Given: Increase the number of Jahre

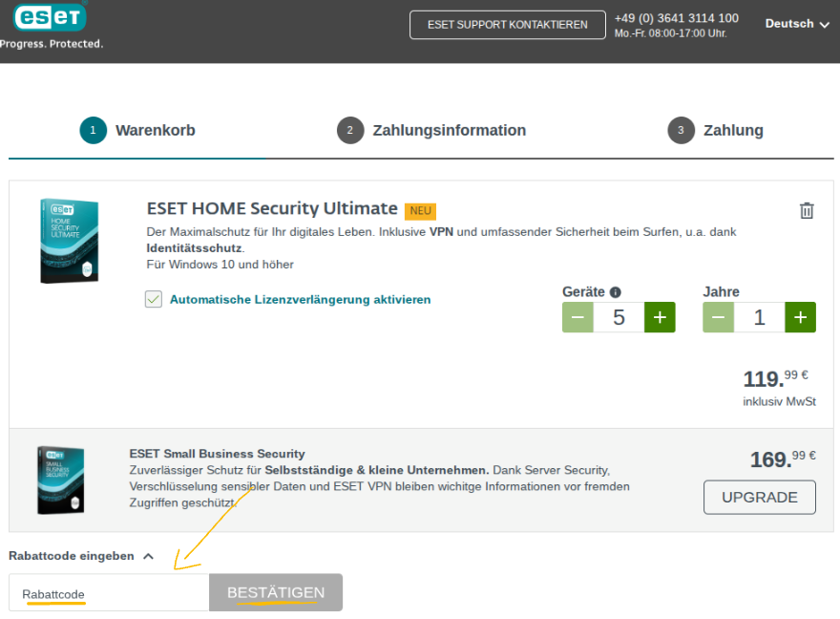Looking at the screenshot, I should coord(800,317).
